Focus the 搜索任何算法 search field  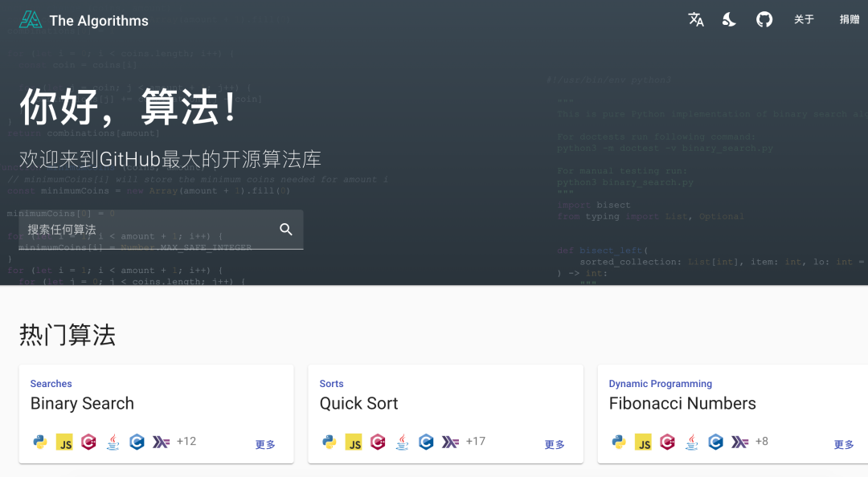[x=161, y=230]
